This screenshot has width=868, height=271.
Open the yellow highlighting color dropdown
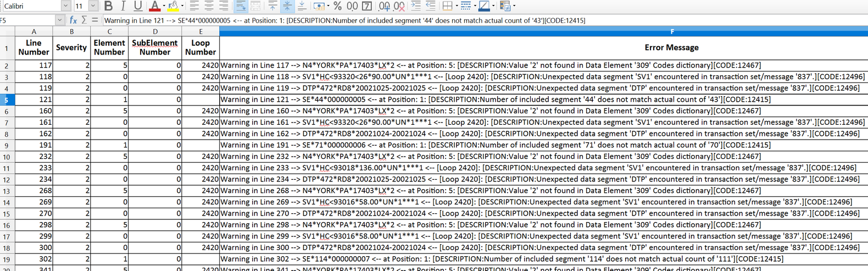181,6
